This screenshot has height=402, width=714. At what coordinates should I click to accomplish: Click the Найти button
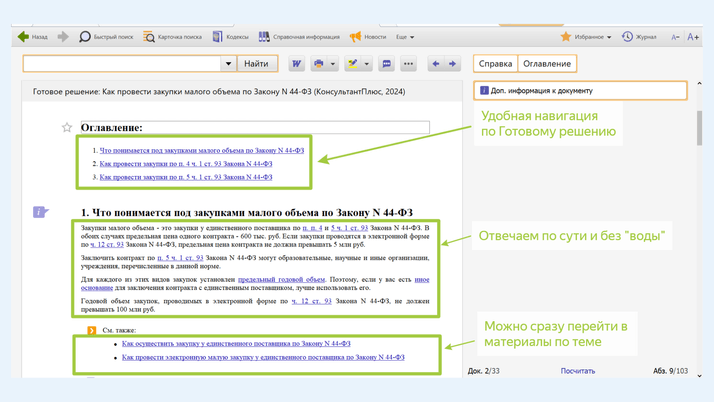click(256, 64)
